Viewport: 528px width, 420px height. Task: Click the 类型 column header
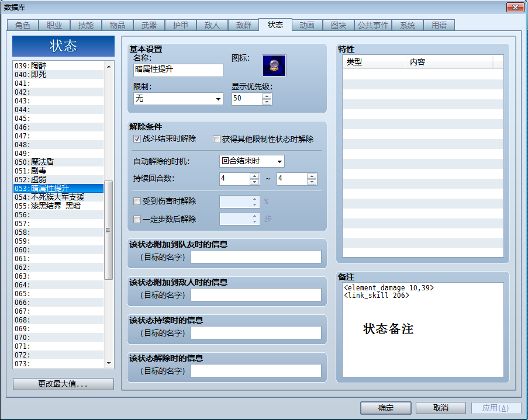(x=374, y=62)
